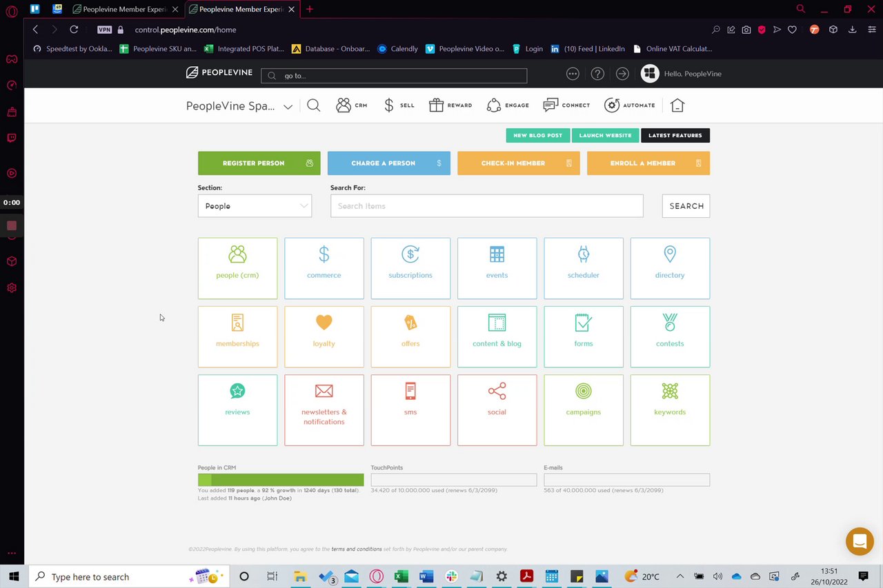The image size is (883, 588).
Task: Open the sms tile
Action: pyautogui.click(x=410, y=410)
